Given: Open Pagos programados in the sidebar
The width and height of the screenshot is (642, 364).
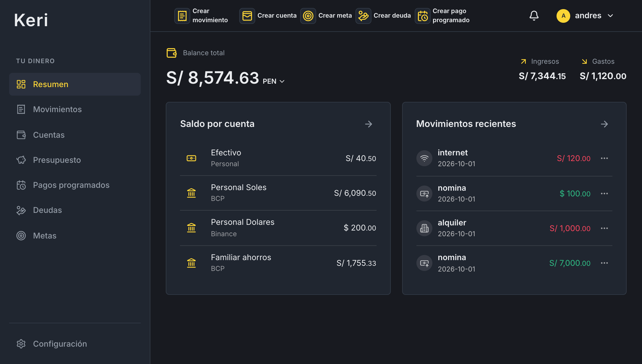Looking at the screenshot, I should pos(75,185).
